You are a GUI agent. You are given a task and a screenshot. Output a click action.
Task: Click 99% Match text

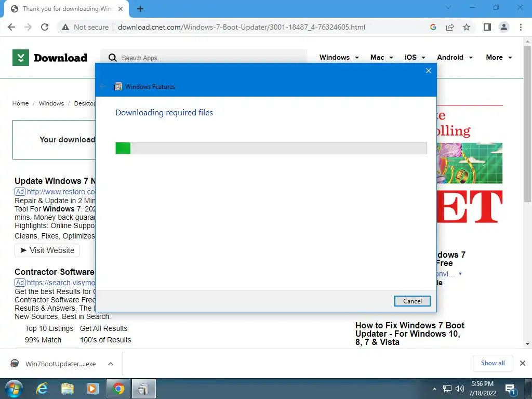[43, 340]
